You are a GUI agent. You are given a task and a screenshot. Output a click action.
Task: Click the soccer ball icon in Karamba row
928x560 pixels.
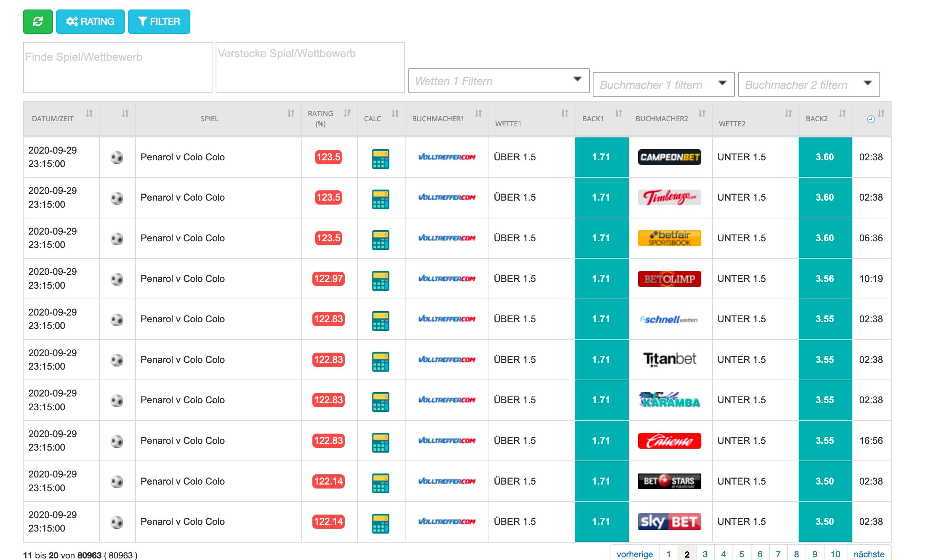117,400
